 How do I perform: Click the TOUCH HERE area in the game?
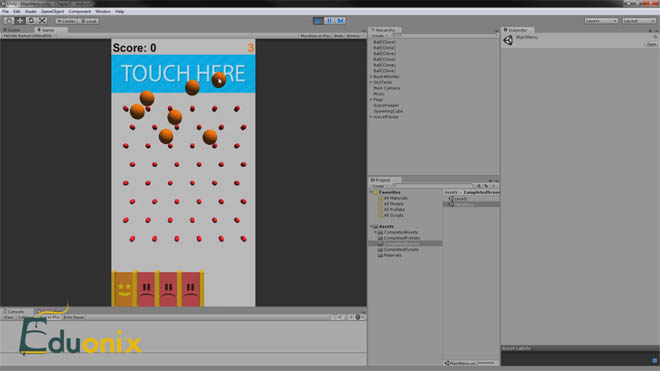[183, 74]
